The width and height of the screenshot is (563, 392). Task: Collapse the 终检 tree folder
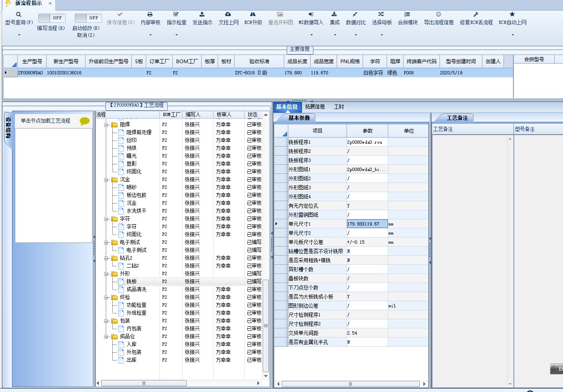(x=106, y=297)
